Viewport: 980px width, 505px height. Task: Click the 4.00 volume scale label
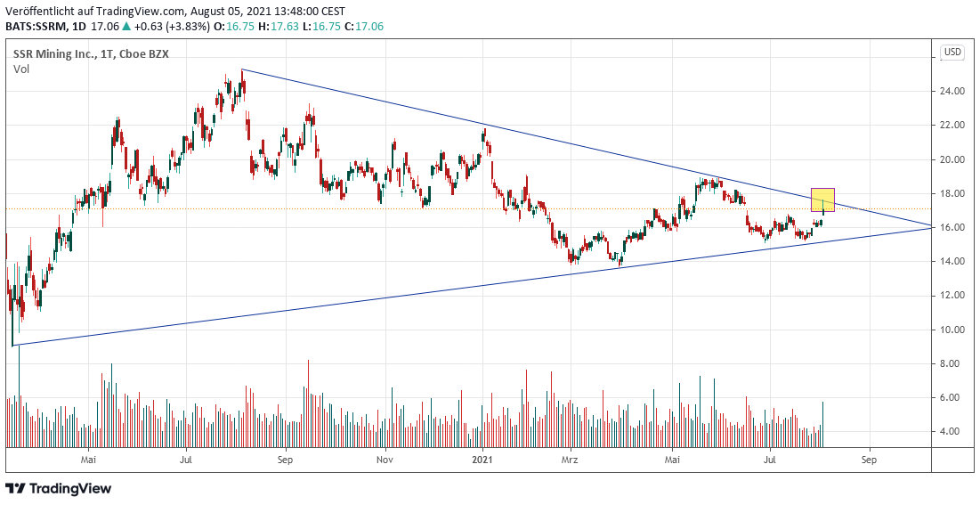coord(953,432)
